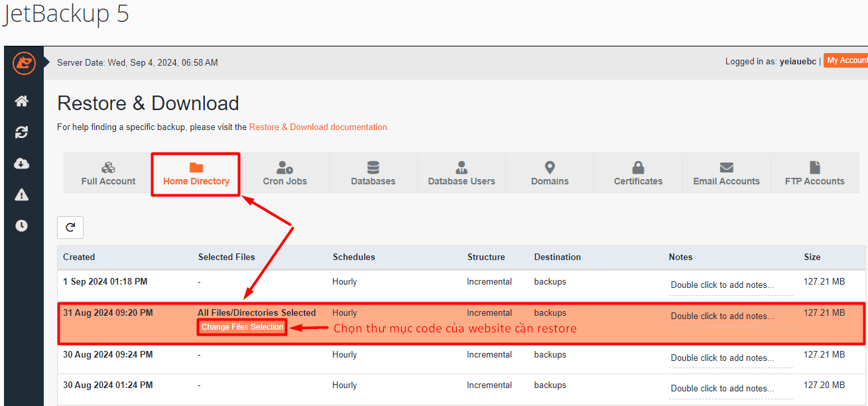
Task: Click the envelope icon on Email Accounts
Action: [x=726, y=168]
